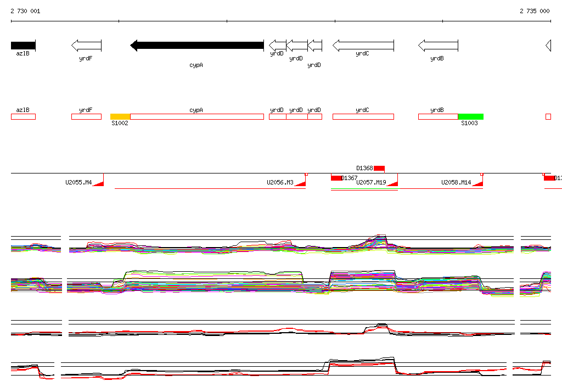Click the leftmost red-outlined yrdD annotation box
Image resolution: width=562 pixels, height=392 pixels.
click(277, 116)
